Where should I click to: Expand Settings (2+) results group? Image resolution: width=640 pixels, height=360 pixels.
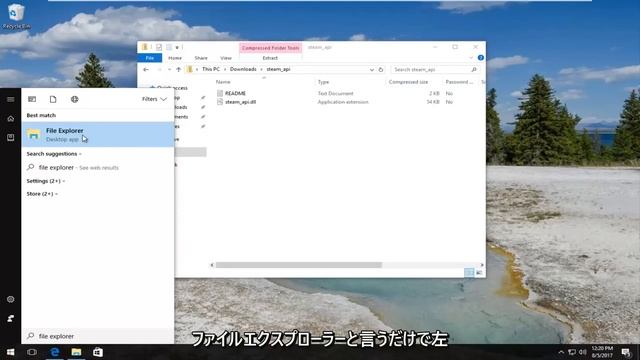click(x=45, y=181)
